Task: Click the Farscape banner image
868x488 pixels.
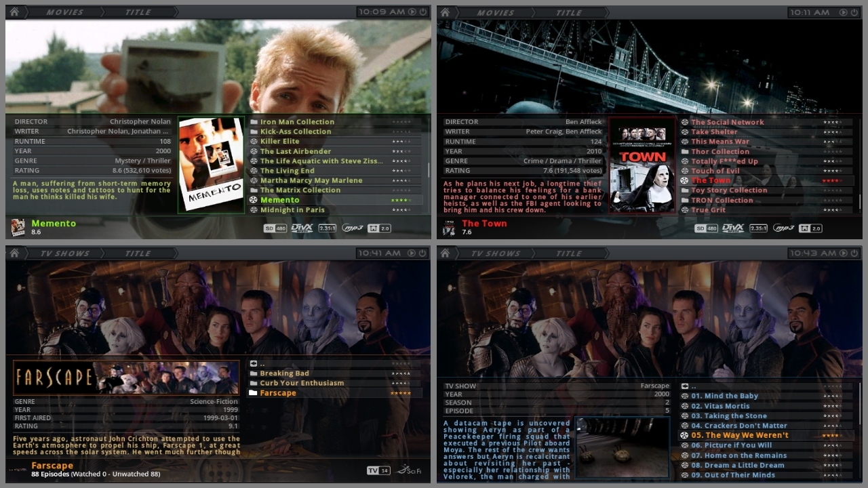Action: pyautogui.click(x=126, y=378)
